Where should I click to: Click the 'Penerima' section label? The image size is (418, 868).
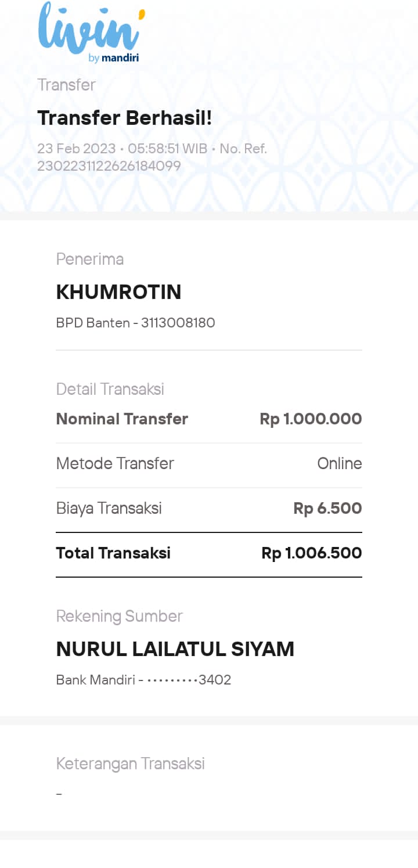(89, 259)
